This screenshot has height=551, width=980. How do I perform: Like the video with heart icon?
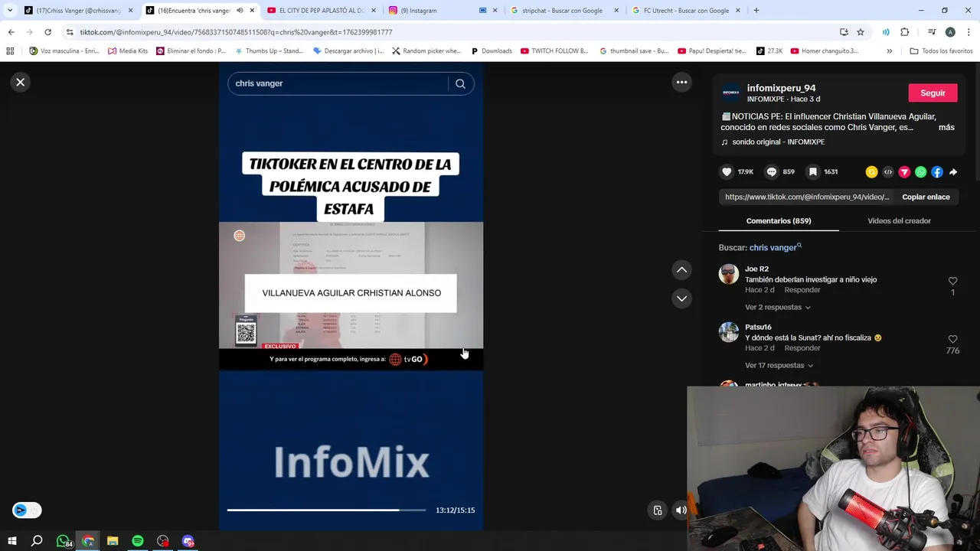[x=727, y=171]
